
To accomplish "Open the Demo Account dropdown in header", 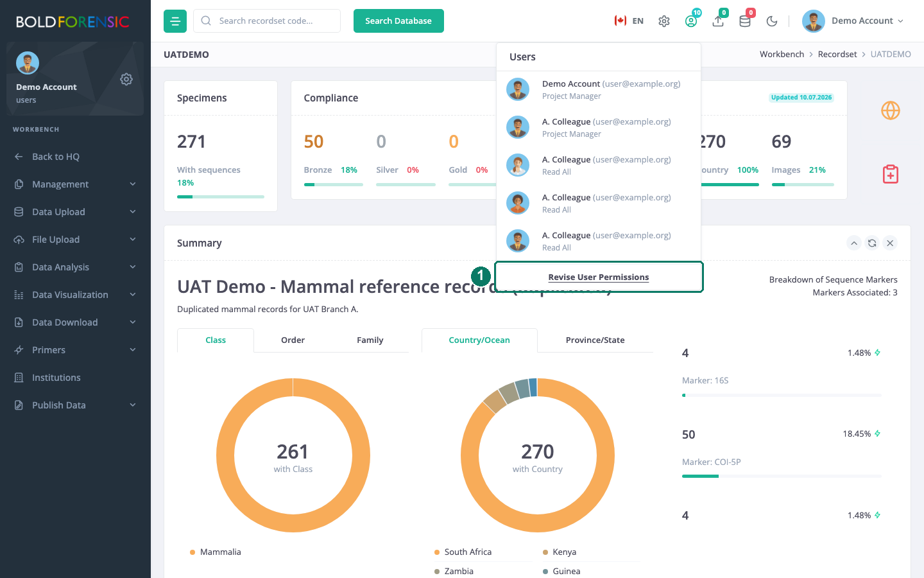I will (853, 21).
